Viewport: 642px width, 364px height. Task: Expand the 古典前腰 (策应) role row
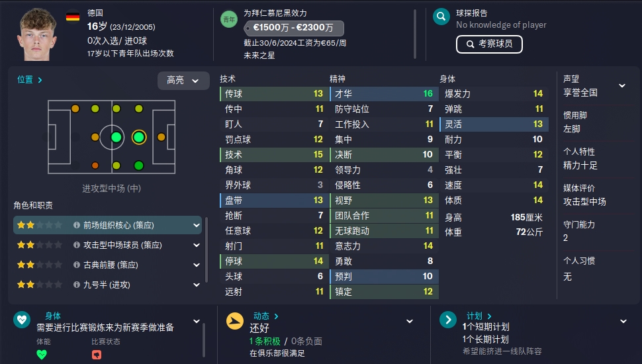[197, 265]
